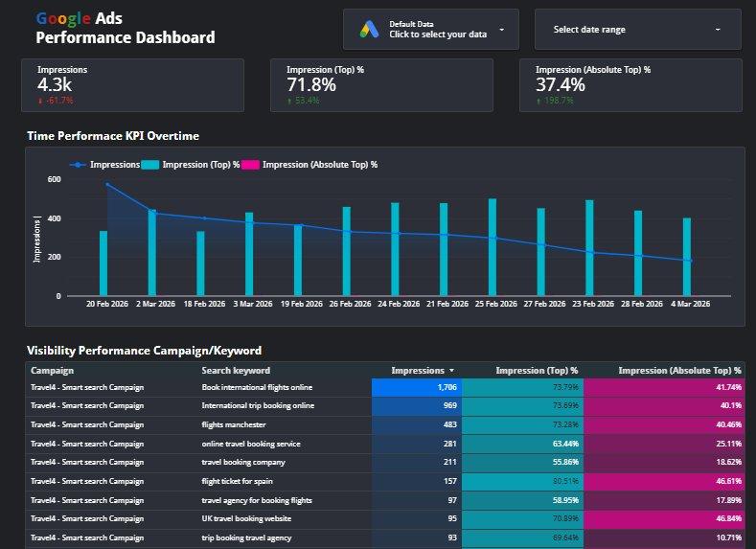Open the Default Data selector dropdown
Viewport: 756px width, 549px height.
(431, 30)
